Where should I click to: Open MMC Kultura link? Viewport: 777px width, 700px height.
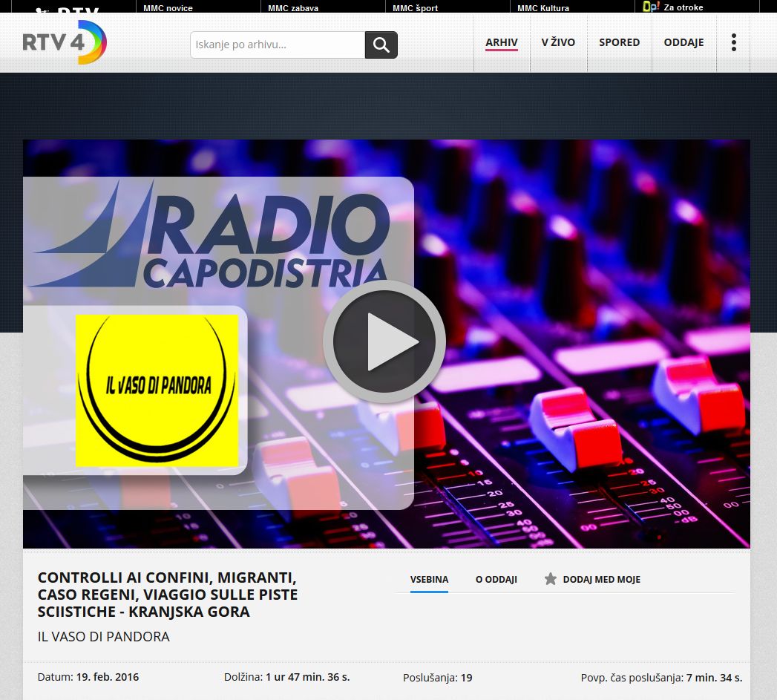(543, 8)
